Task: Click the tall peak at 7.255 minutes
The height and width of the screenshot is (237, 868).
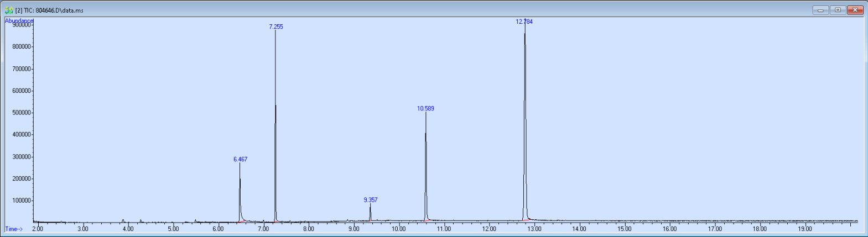Action: pyautogui.click(x=276, y=126)
